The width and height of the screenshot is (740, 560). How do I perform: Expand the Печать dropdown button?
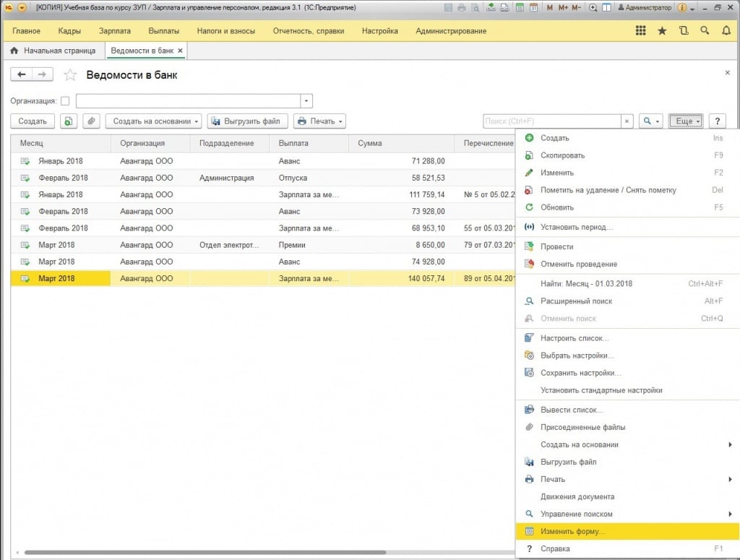click(x=321, y=121)
